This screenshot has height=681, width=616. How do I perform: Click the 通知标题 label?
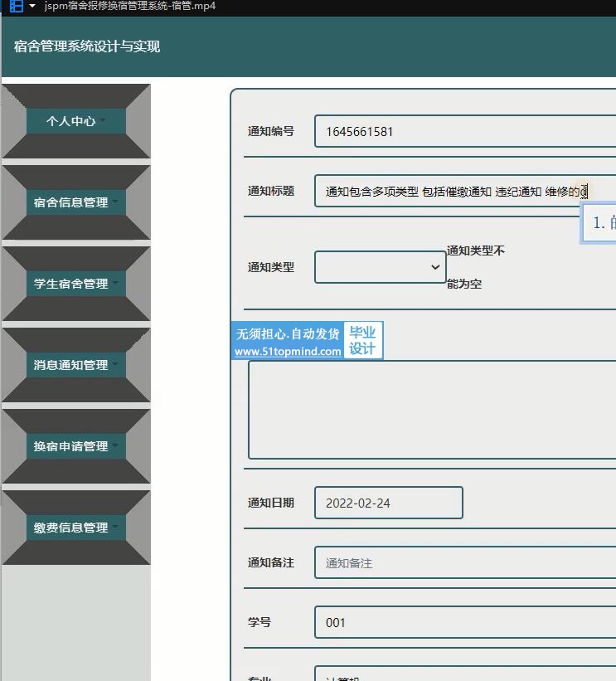(x=271, y=191)
